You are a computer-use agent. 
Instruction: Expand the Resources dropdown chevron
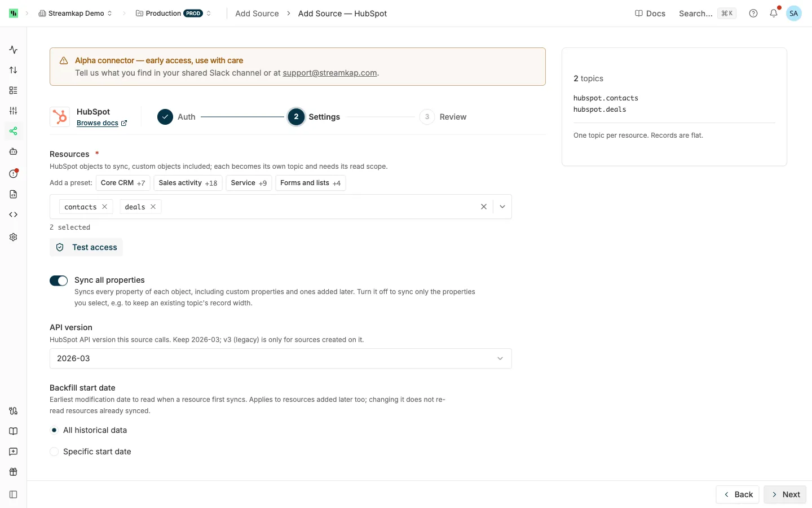(x=502, y=207)
